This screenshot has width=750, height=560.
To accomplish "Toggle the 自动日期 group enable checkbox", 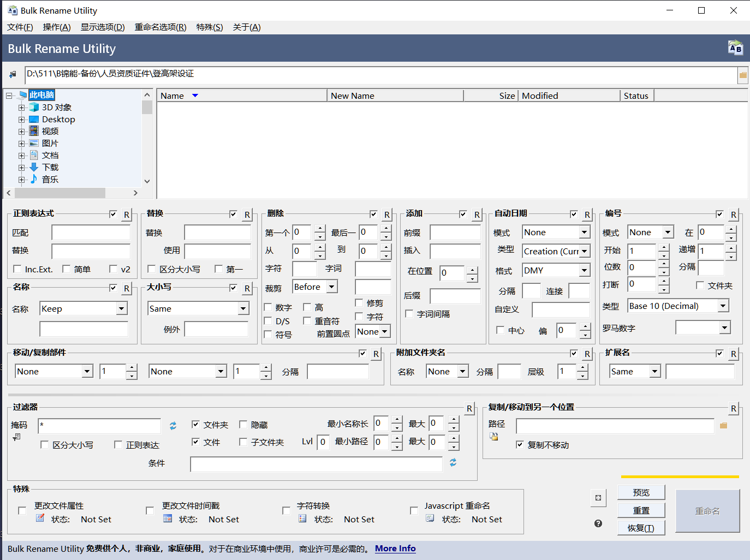I will 574,214.
